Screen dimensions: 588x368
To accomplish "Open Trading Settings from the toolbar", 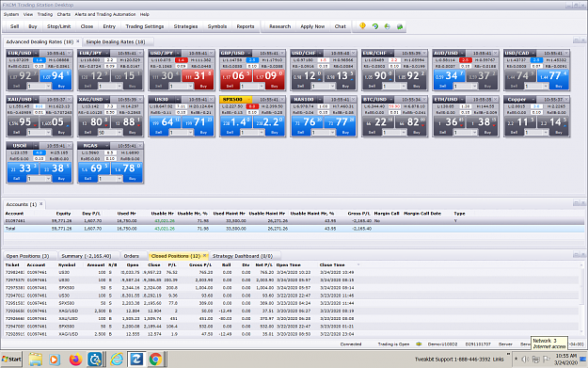I will click(145, 26).
